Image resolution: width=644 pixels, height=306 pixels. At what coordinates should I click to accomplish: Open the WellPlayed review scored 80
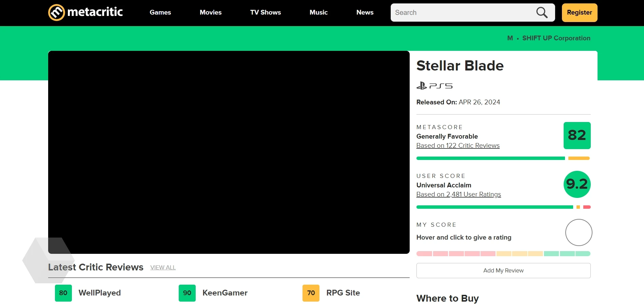click(x=88, y=293)
